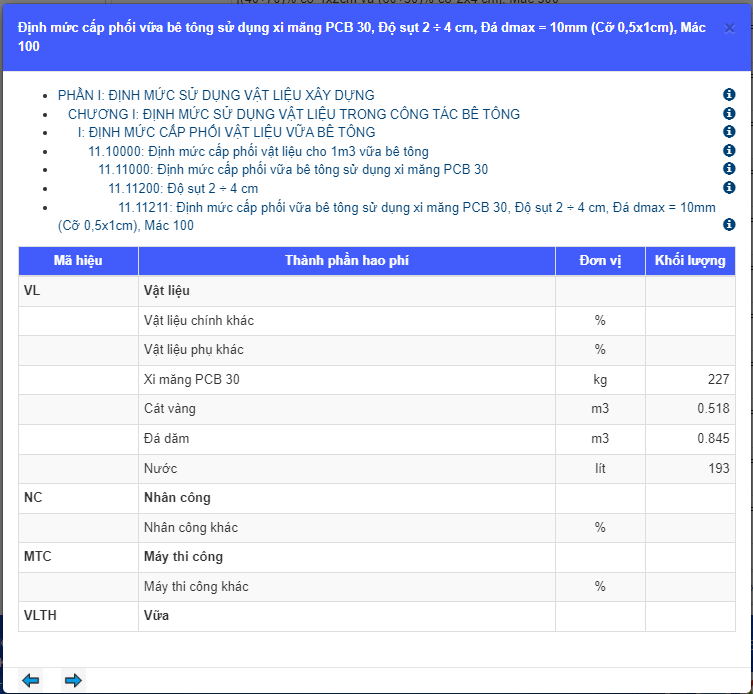Open link 11.11200: Độ sụt 2 ÷ 4 cm

pos(183,188)
